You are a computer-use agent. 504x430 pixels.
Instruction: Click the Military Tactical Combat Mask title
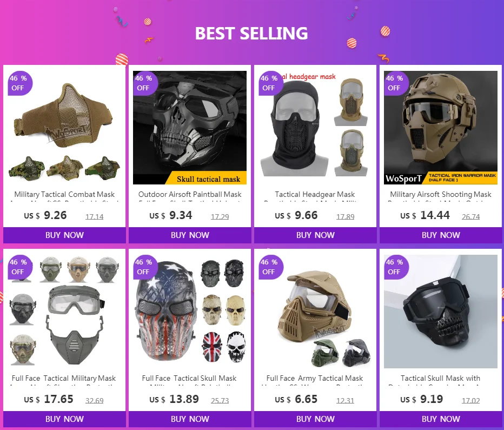point(64,194)
